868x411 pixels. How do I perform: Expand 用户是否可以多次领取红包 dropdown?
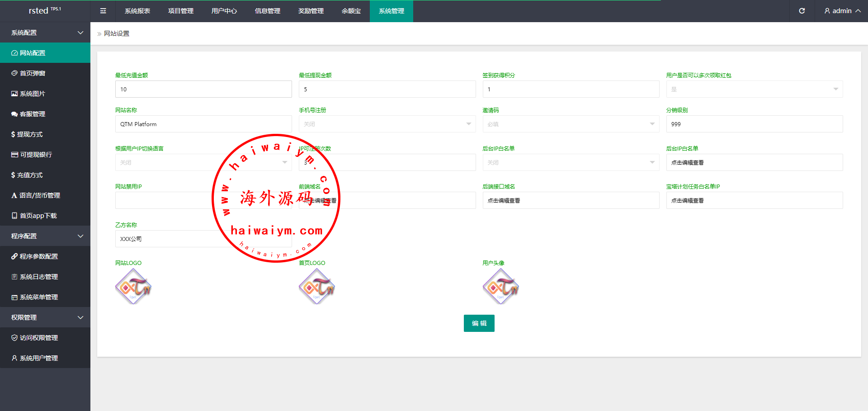[754, 89]
